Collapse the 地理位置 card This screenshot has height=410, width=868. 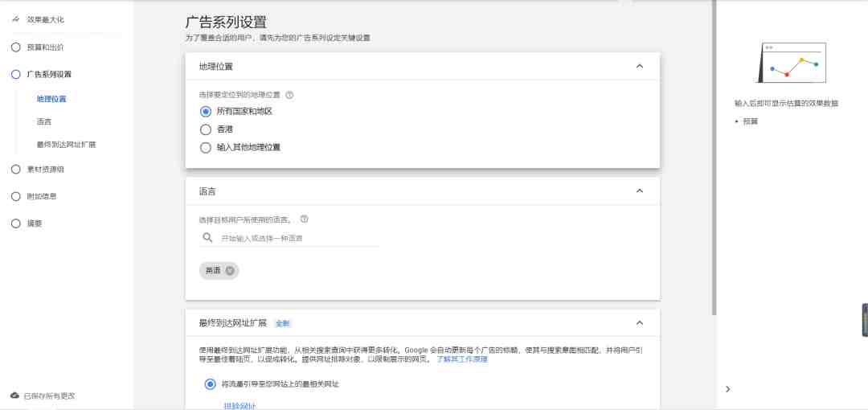[x=640, y=67]
